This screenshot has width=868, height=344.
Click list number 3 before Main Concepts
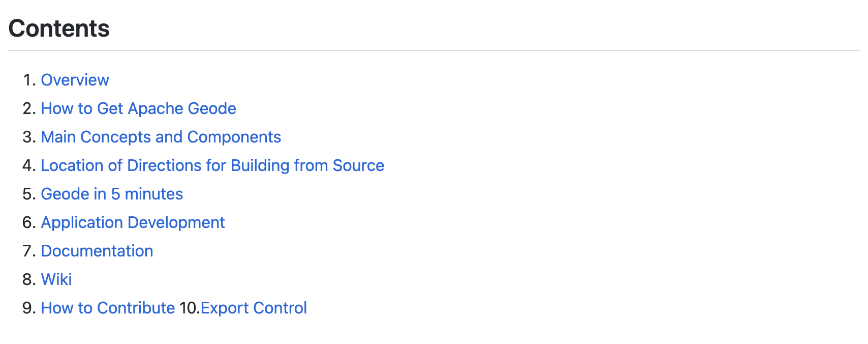point(29,137)
